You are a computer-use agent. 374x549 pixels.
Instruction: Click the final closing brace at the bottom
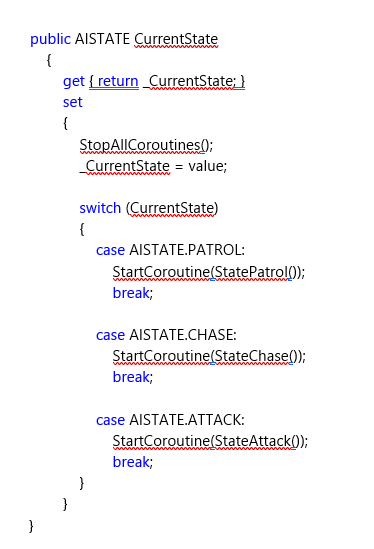31,526
